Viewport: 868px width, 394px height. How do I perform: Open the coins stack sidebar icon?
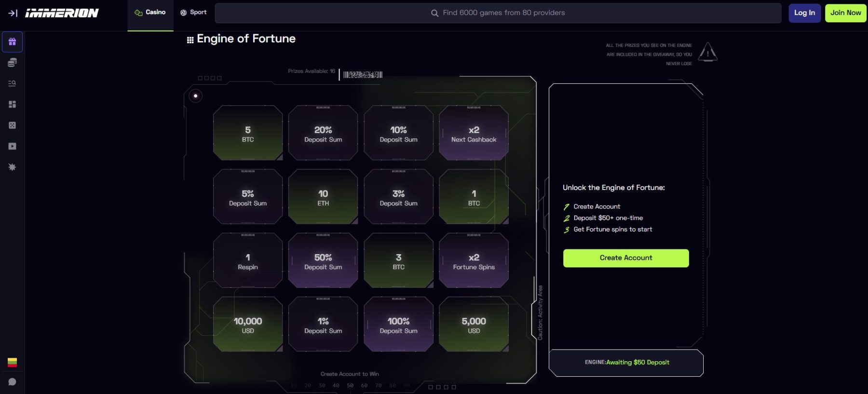tap(13, 63)
